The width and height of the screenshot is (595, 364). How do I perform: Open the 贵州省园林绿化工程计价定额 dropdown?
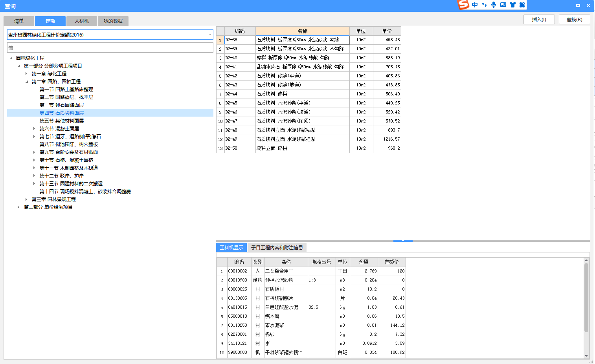[x=210, y=35]
